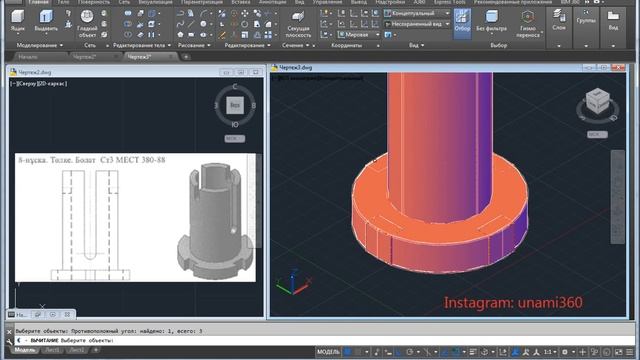Screen dimensions: 640x360
Task: Switch to the Начало file tab
Action: click(29, 57)
